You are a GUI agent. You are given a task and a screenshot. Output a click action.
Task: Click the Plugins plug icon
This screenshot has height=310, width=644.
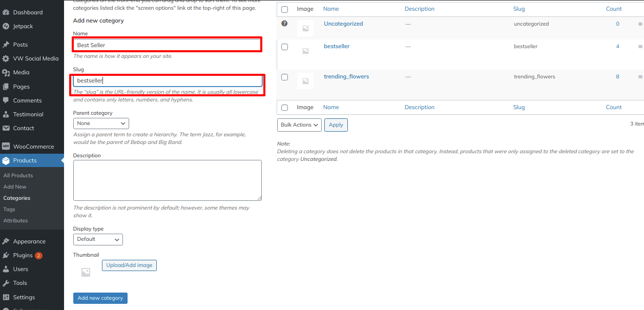click(x=6, y=255)
